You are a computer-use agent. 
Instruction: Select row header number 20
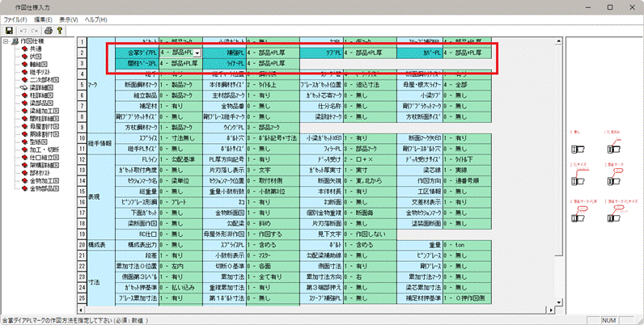[x=82, y=243]
